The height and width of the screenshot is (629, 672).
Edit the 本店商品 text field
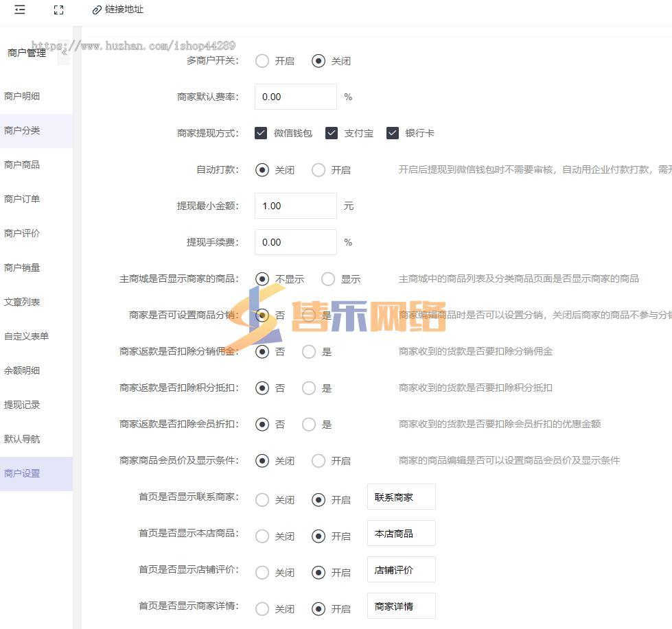coord(402,534)
